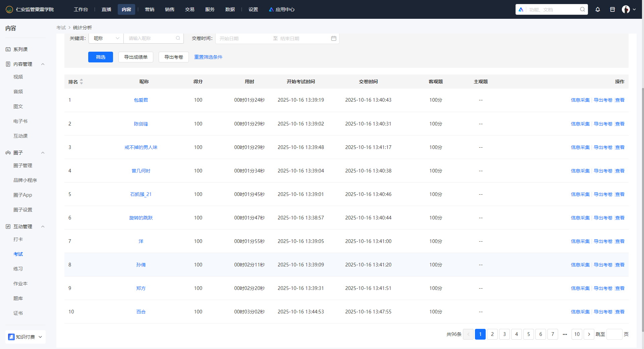The height and width of the screenshot is (349, 644).
Task: Collapse the 内容管理 sidebar section
Action: click(x=43, y=64)
